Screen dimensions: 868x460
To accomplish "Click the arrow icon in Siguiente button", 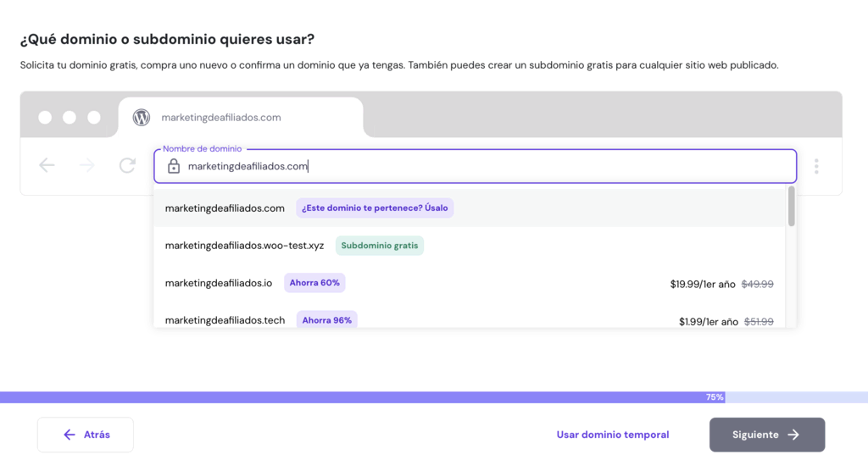I will pos(793,435).
